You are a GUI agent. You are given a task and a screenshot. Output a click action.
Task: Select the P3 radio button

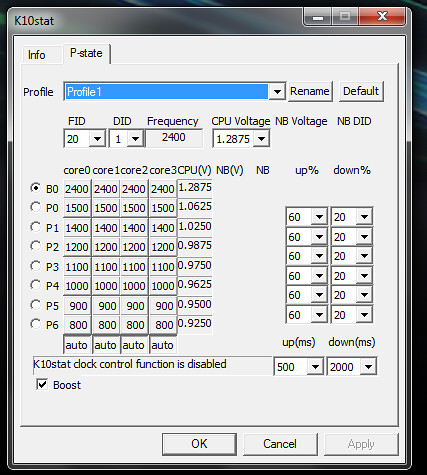pyautogui.click(x=35, y=266)
